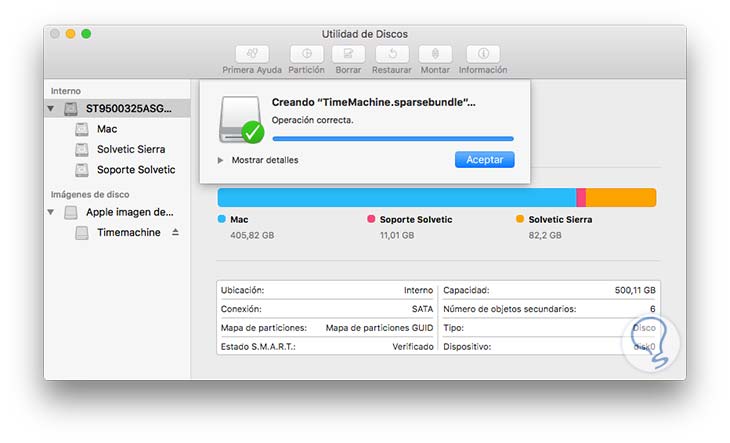Click the blue Mac legend dot
The height and width of the screenshot is (443, 730).
[x=222, y=219]
